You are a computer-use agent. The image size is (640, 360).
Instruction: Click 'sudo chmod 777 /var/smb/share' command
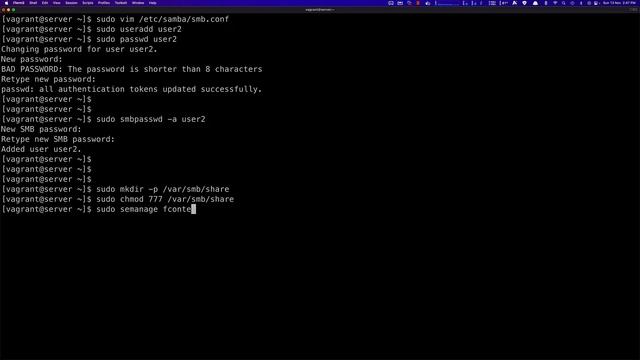165,199
